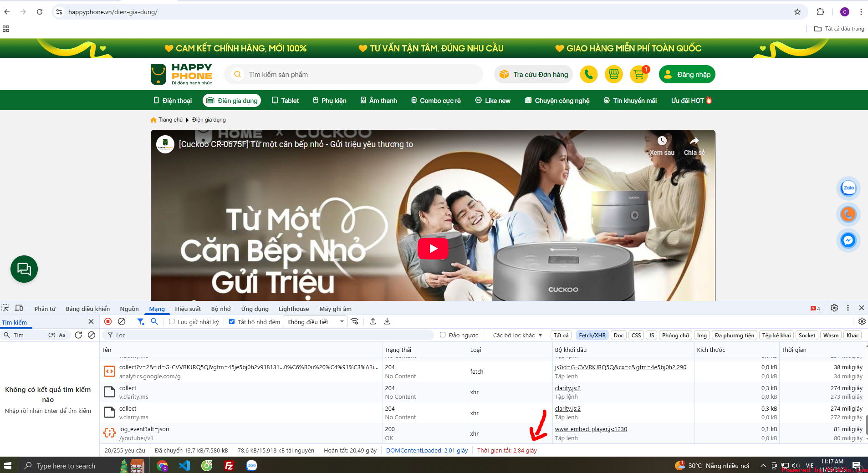
Task: Switch to the Hiệu suất tab
Action: click(x=188, y=309)
